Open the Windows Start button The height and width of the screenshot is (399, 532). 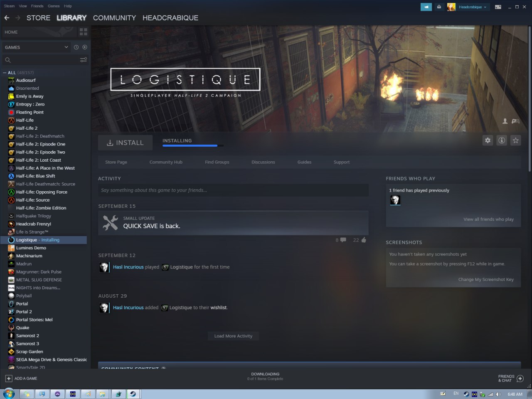pos(8,393)
